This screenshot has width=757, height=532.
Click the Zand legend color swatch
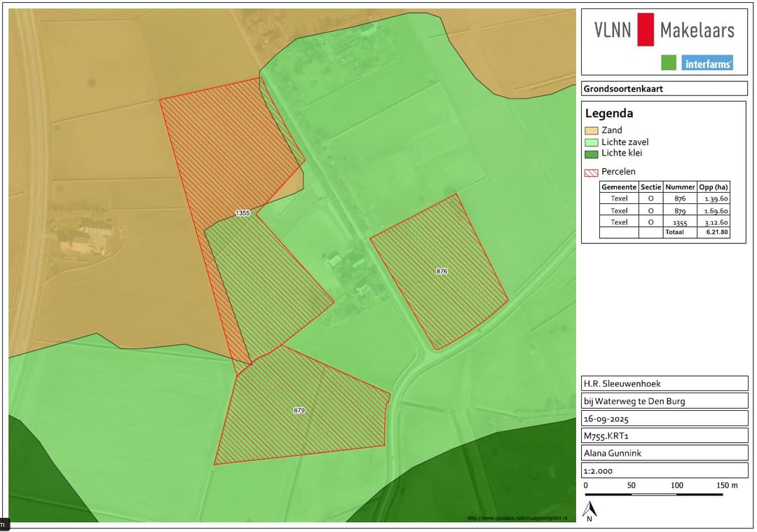(x=592, y=130)
